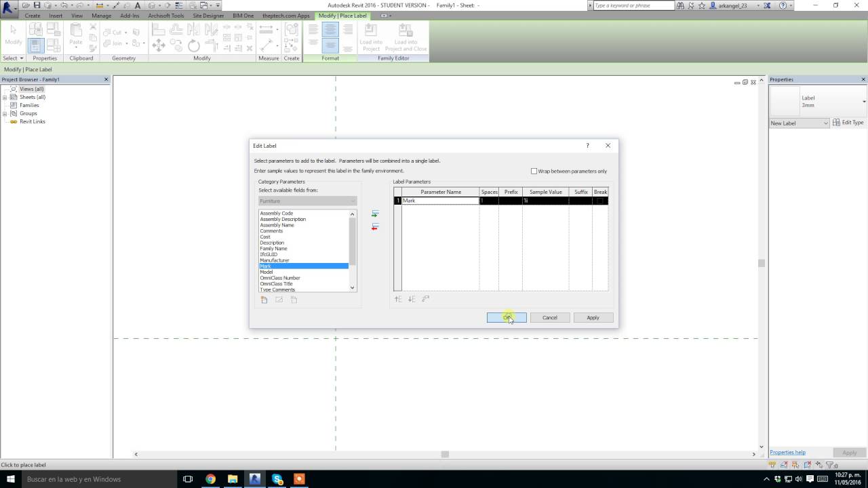Click the Mark parameter name cell
This screenshot has width=868, height=488.
(440, 201)
